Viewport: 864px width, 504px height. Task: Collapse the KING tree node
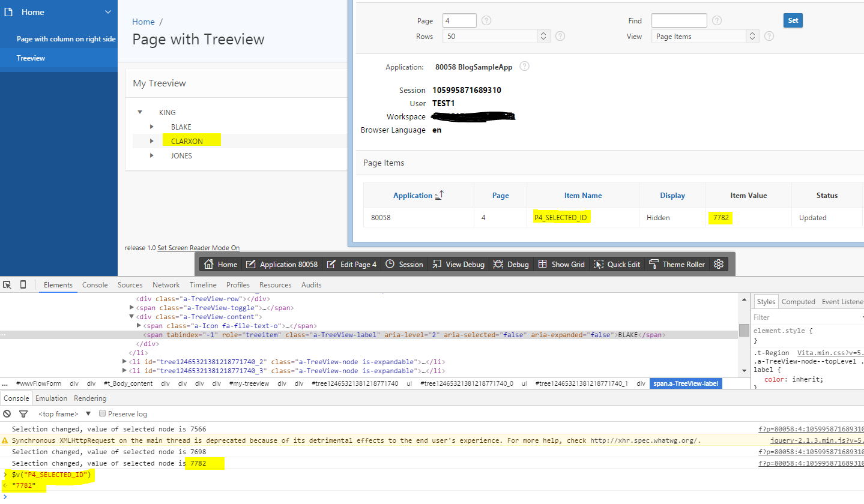tap(140, 112)
